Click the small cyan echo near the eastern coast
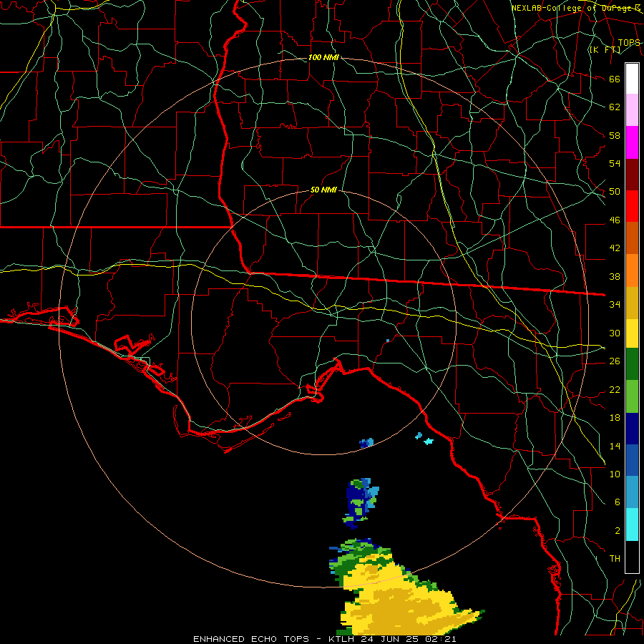This screenshot has width=644, height=644. pos(429,441)
